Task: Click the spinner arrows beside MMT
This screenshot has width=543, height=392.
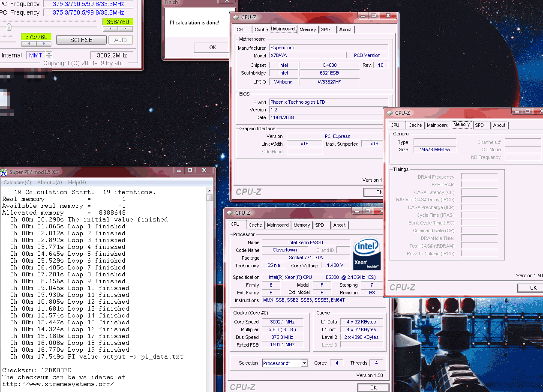Action: tap(49, 55)
